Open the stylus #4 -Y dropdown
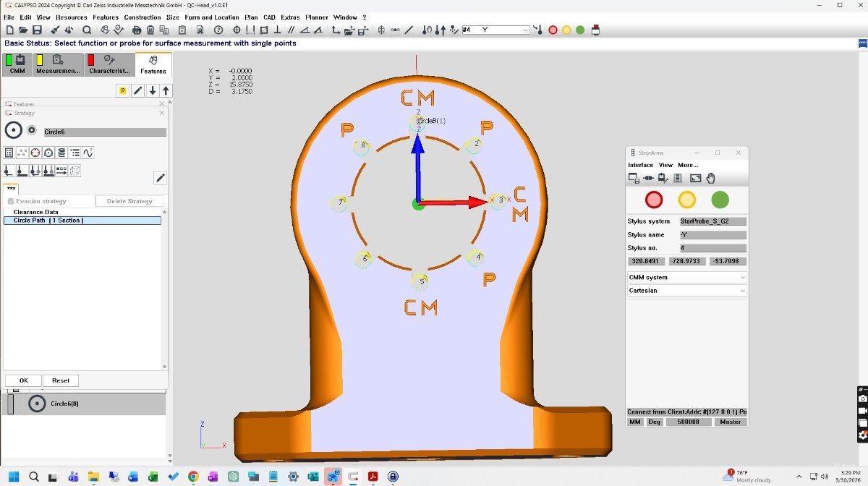Image resolution: width=868 pixels, height=486 pixels. click(x=525, y=30)
